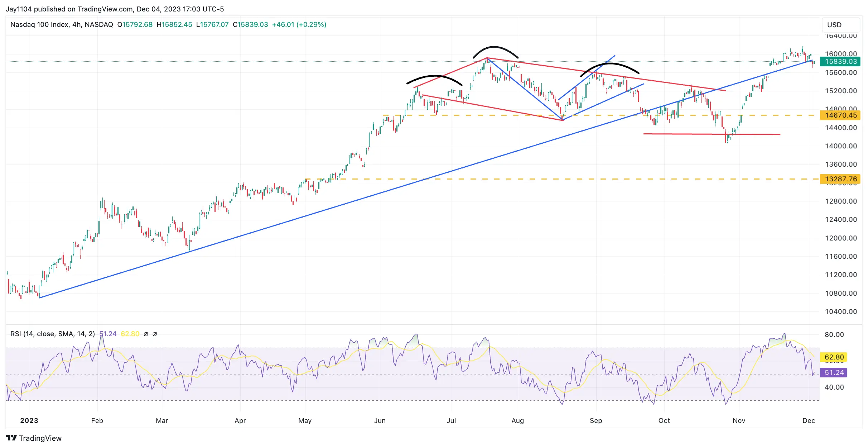Image resolution: width=868 pixels, height=448 pixels.
Task: Click the RSI SMA value 62.80 in legend
Action: tap(130, 334)
